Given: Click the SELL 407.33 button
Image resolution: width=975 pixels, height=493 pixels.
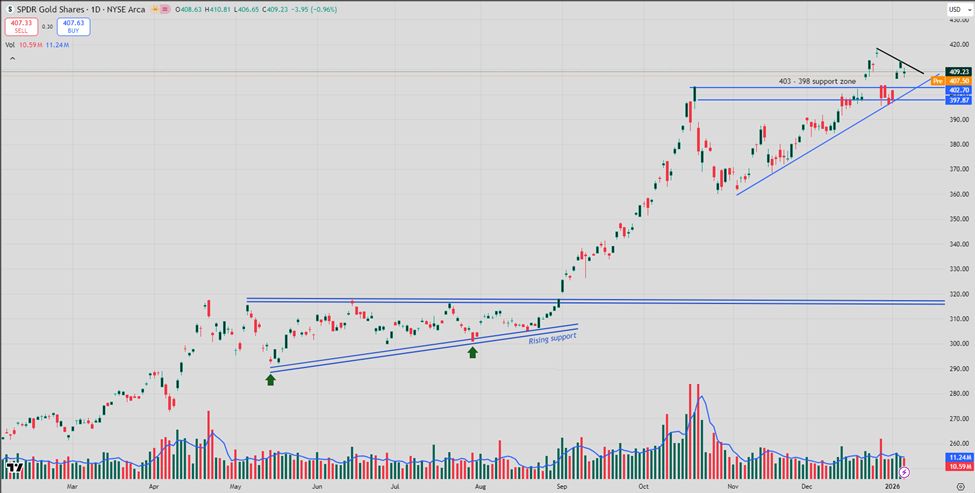Looking at the screenshot, I should [x=19, y=26].
